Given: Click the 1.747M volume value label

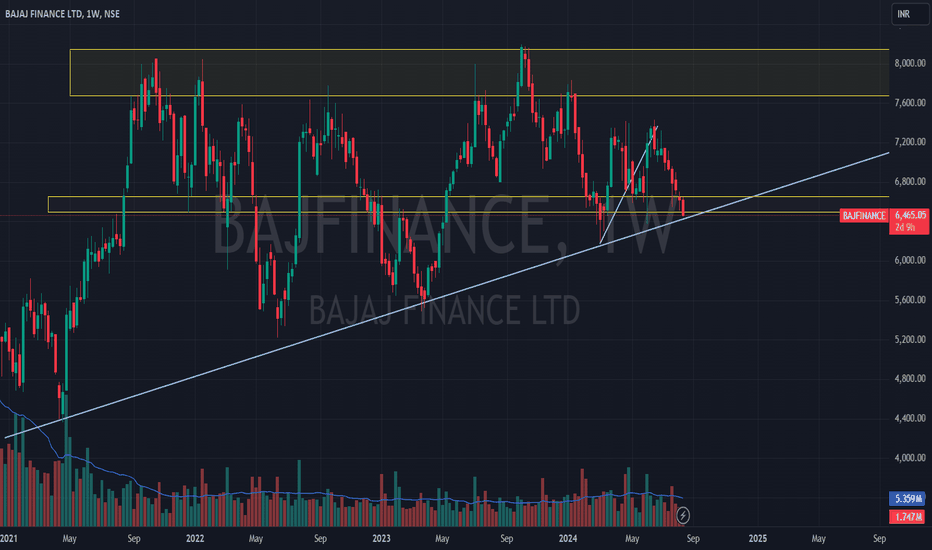Looking at the screenshot, I should [x=908, y=517].
